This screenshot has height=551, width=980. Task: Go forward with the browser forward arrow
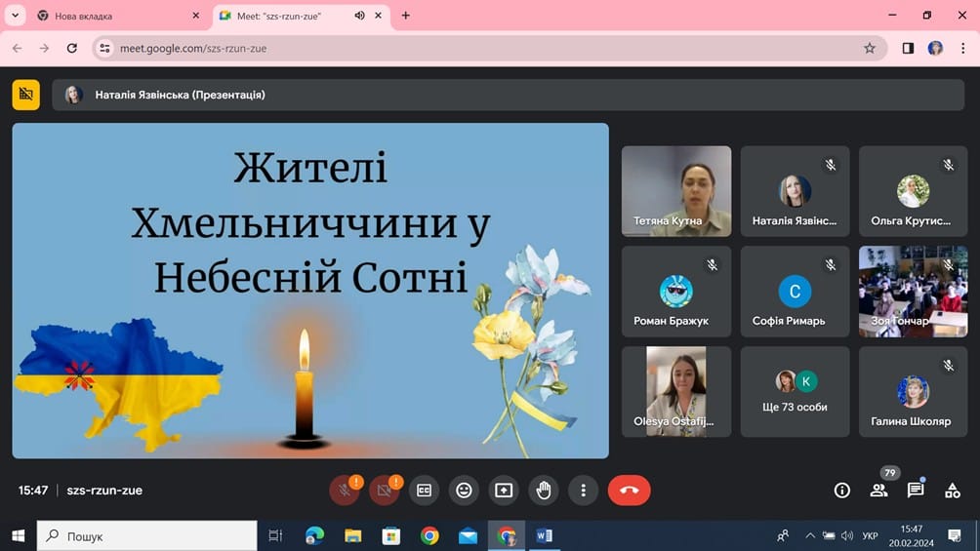pos(44,48)
